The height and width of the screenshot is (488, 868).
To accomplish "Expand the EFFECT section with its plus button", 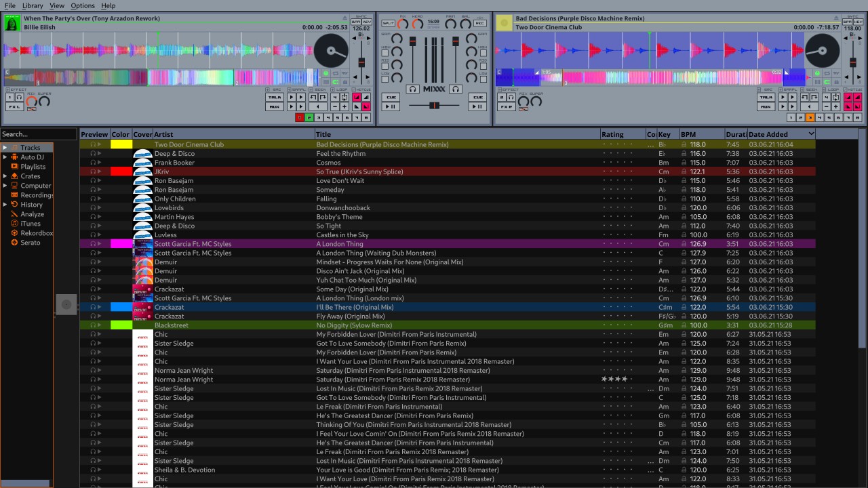I will 8,89.
